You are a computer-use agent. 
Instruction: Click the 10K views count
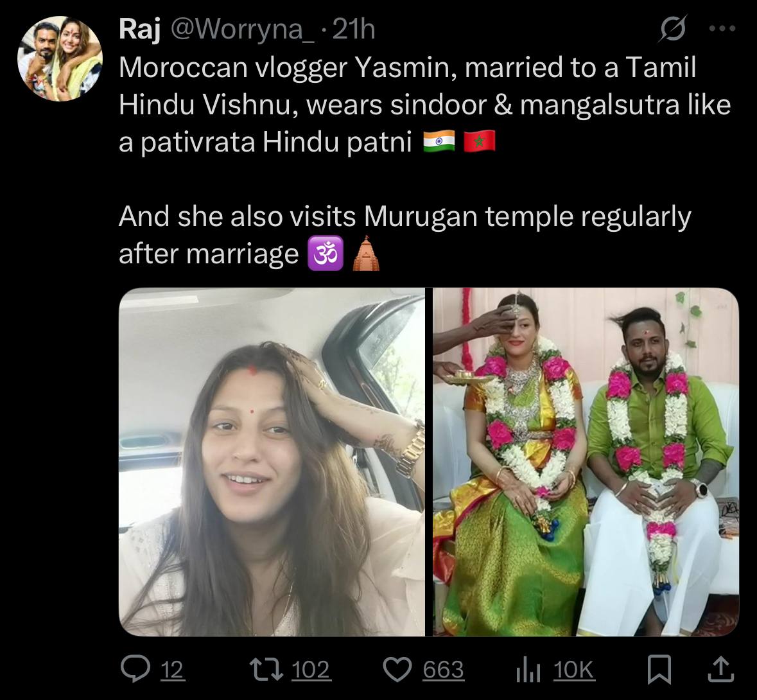[x=573, y=670]
